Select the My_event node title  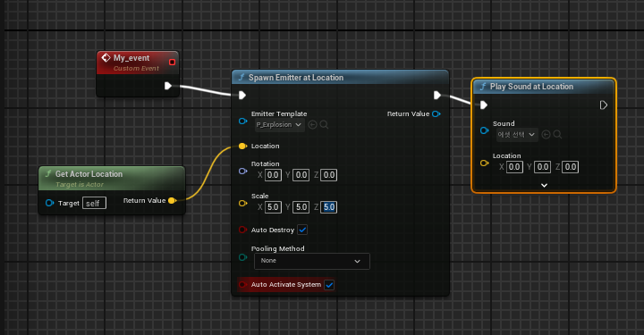tap(131, 58)
